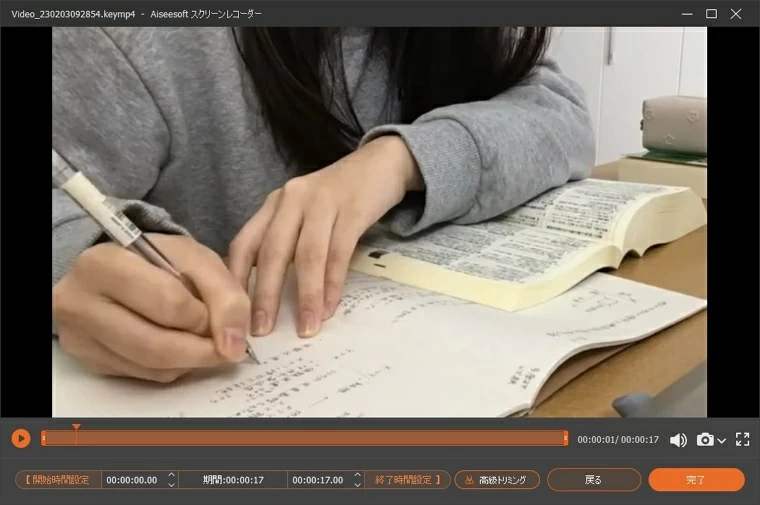The height and width of the screenshot is (505, 760).
Task: Click the 戻る button
Action: [593, 480]
